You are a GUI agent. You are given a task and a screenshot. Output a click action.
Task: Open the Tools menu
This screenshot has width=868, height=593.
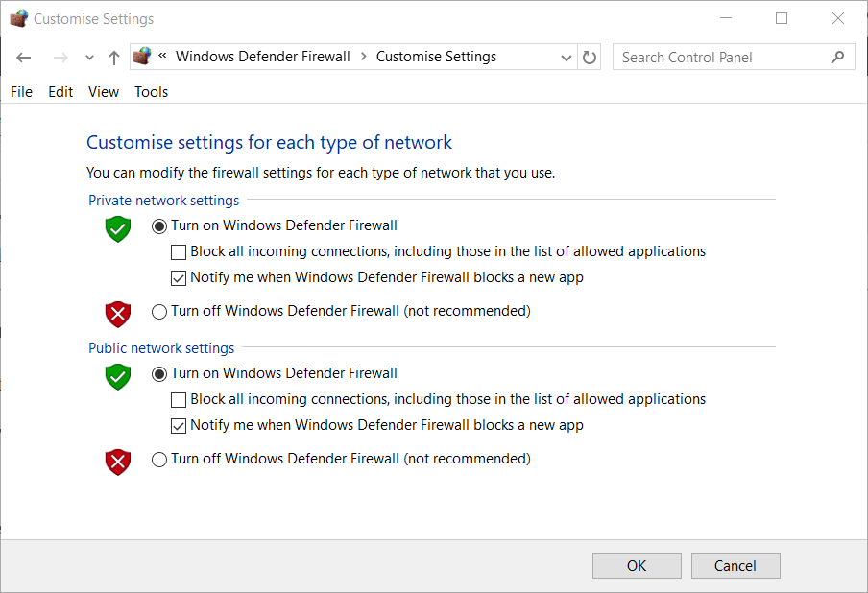coord(151,92)
